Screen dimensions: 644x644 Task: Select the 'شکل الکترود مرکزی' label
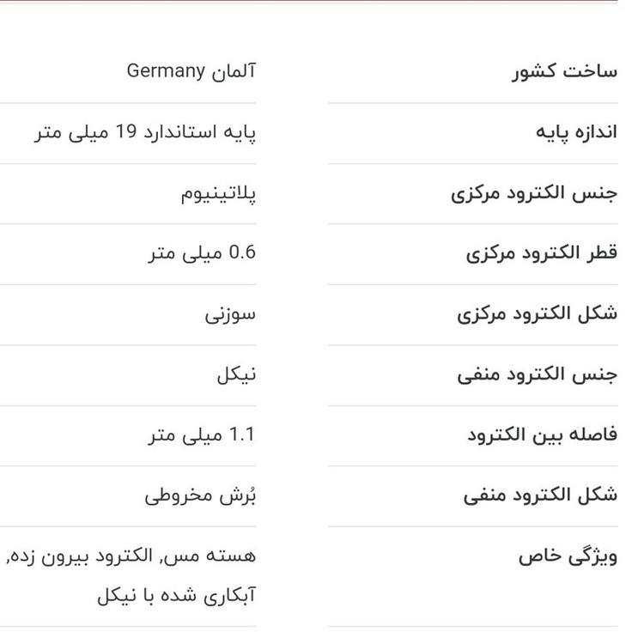[537, 314]
